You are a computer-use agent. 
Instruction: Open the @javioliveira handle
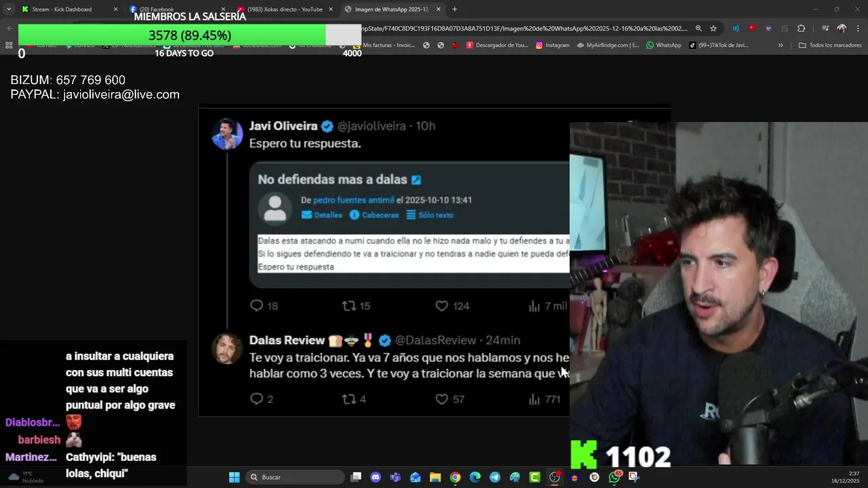pos(372,126)
